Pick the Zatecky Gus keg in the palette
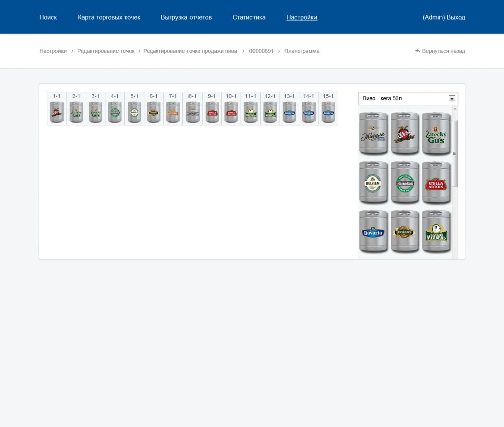This screenshot has height=427, width=504. tap(436, 134)
